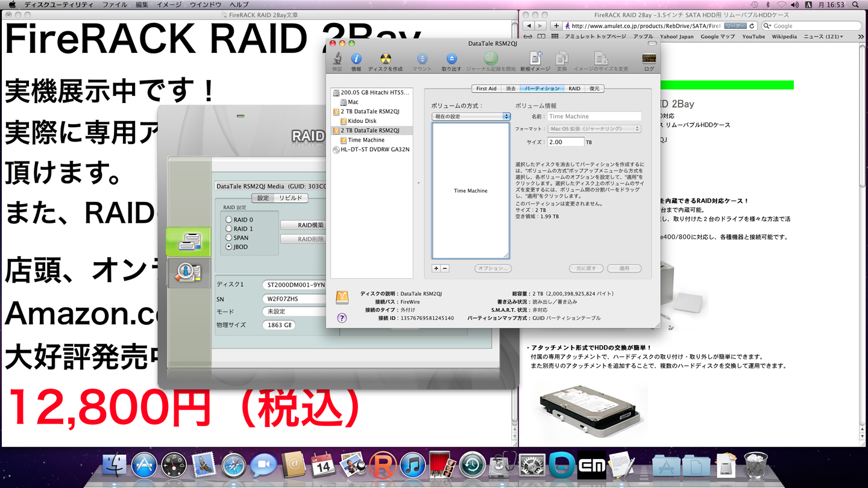This screenshot has width=868, height=488.
Task: Open the Wikipedia bookmark link
Action: 784,37
